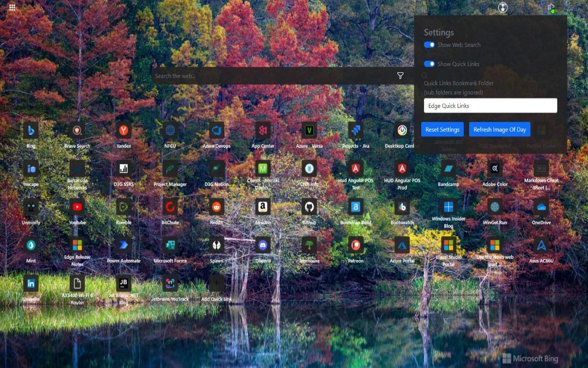Open the Adobe Color quick link

click(495, 168)
